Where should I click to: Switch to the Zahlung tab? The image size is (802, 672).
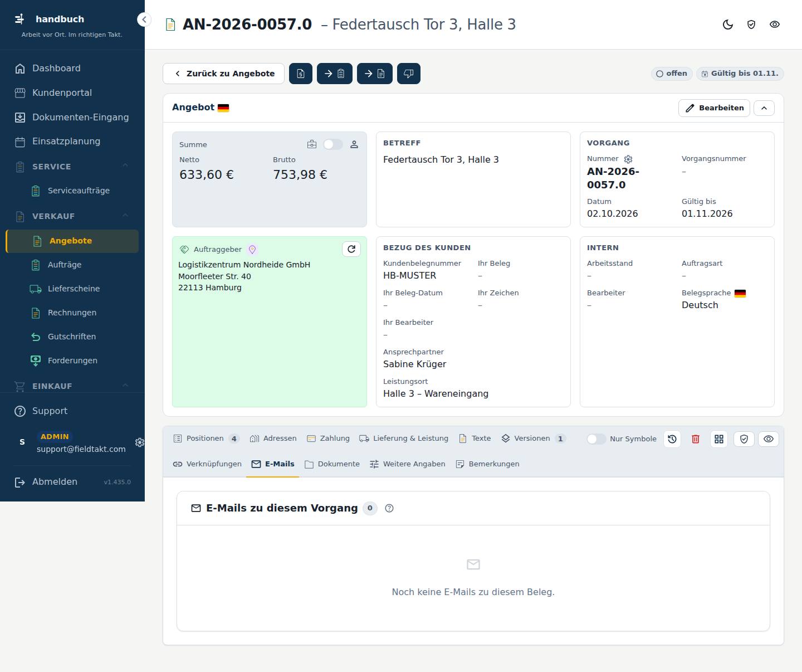(328, 439)
